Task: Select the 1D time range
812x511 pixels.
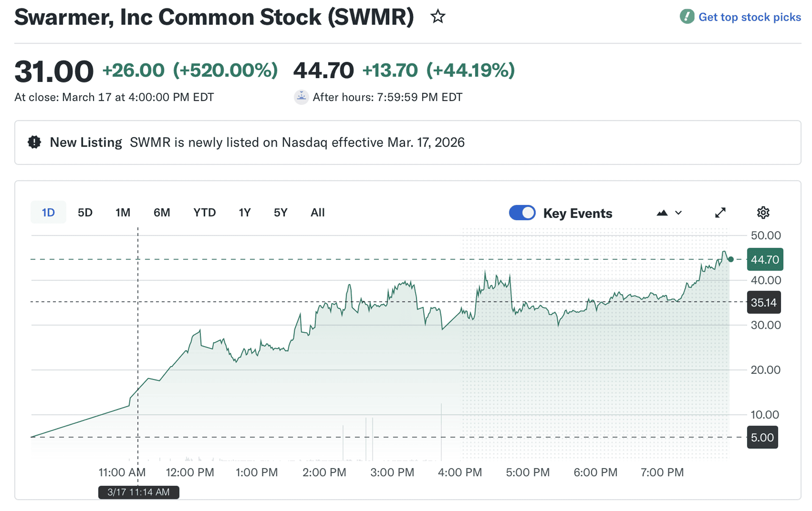Action: pyautogui.click(x=48, y=213)
